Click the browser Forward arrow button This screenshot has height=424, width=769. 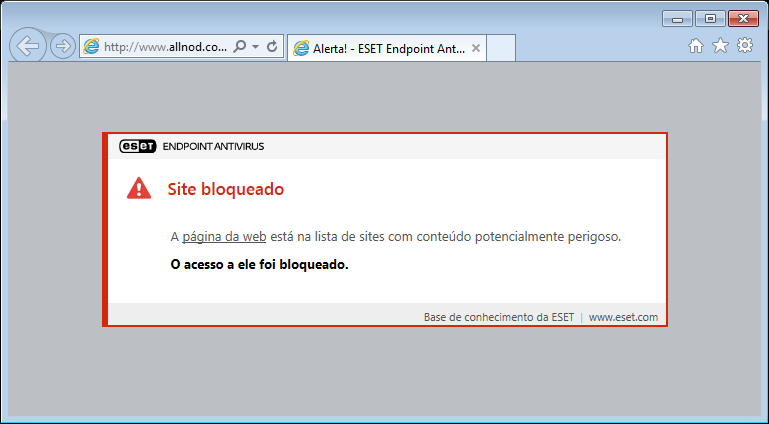pyautogui.click(x=63, y=46)
